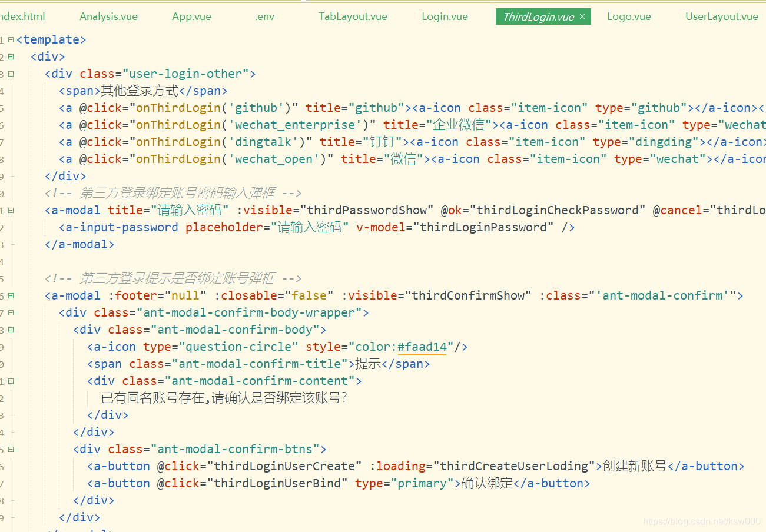Fold the ant-modal-confirm-body-wrapper div
Viewport: 766px width, 532px height.
point(11,313)
